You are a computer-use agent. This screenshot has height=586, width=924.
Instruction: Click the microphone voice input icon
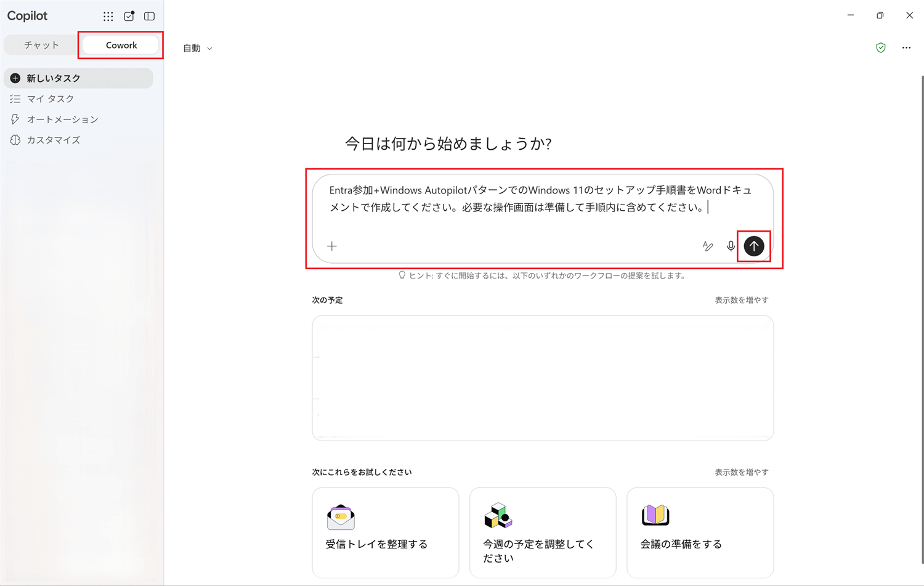[731, 246]
